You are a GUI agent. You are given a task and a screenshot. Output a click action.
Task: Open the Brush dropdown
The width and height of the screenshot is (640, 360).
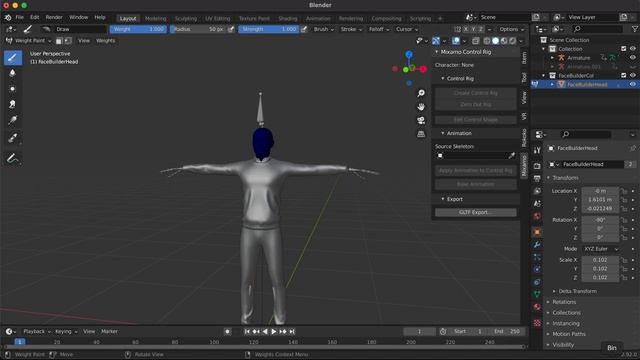click(x=323, y=29)
